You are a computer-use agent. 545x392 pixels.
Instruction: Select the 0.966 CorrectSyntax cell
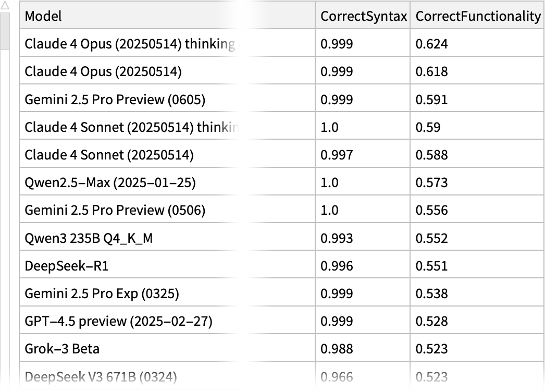pos(337,377)
